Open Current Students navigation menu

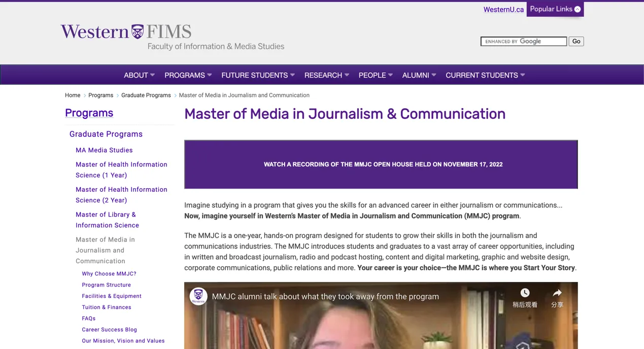[x=485, y=75]
